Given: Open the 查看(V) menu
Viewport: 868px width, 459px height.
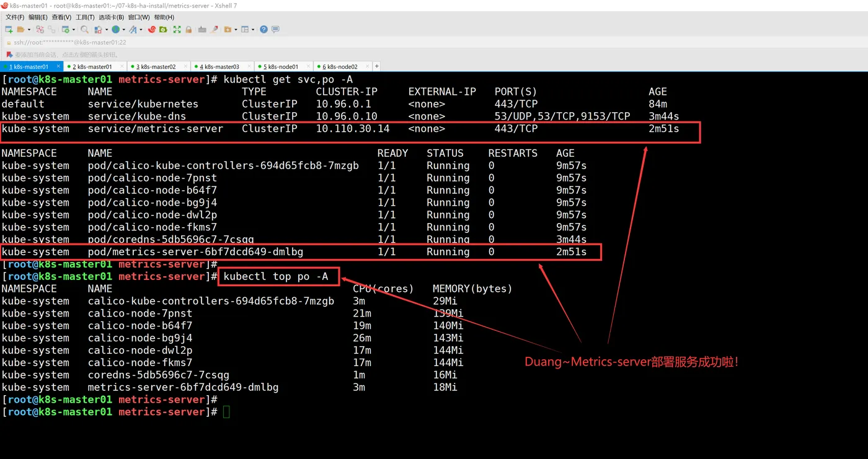Looking at the screenshot, I should [61, 17].
